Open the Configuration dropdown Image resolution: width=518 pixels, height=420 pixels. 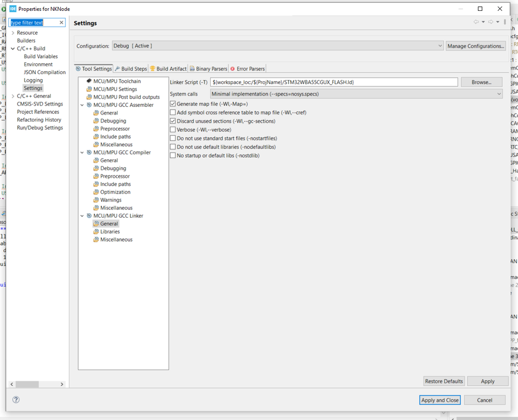click(x=278, y=46)
